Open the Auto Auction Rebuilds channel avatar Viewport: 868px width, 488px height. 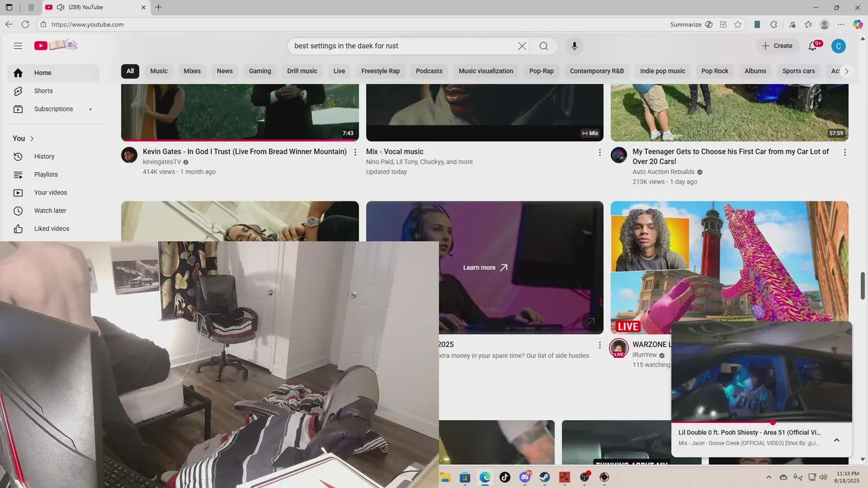coord(619,155)
